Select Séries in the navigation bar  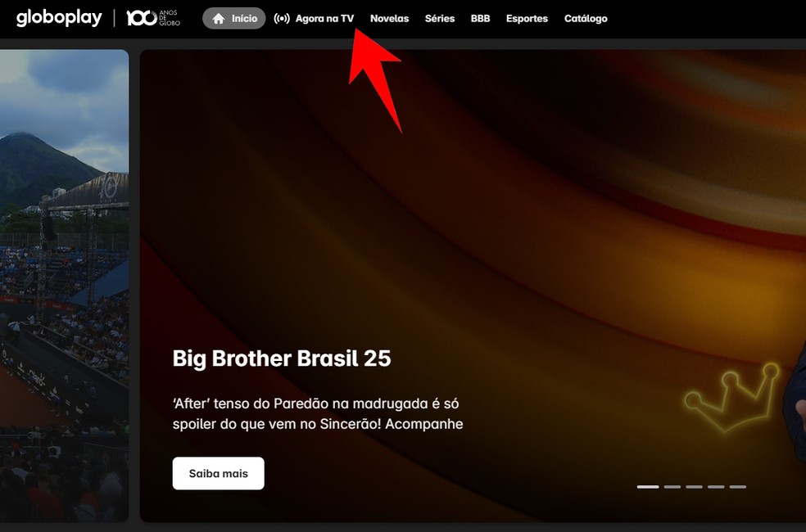point(440,19)
